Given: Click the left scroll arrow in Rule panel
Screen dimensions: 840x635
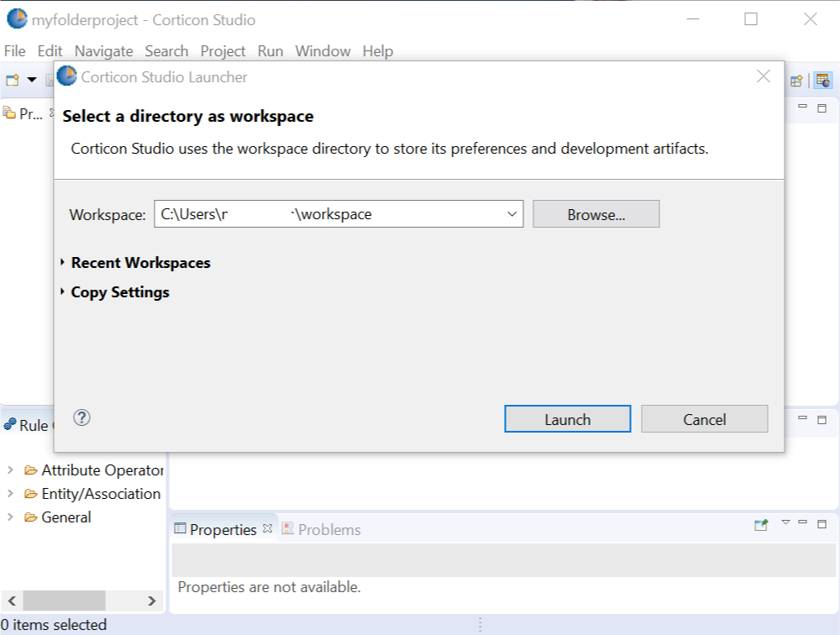Looking at the screenshot, I should coord(13,601).
